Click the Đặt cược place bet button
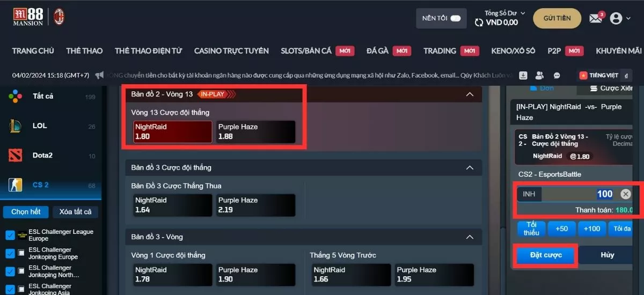This screenshot has width=644, height=295. pyautogui.click(x=546, y=255)
